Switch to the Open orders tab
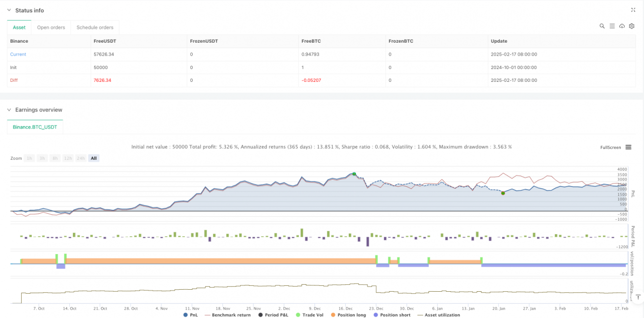The width and height of the screenshot is (644, 318). click(x=51, y=27)
